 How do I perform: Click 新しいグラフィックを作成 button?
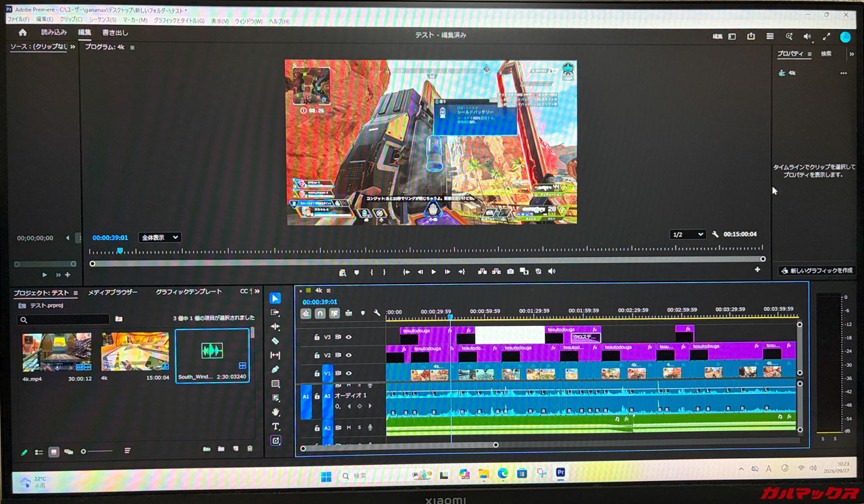tap(816, 270)
